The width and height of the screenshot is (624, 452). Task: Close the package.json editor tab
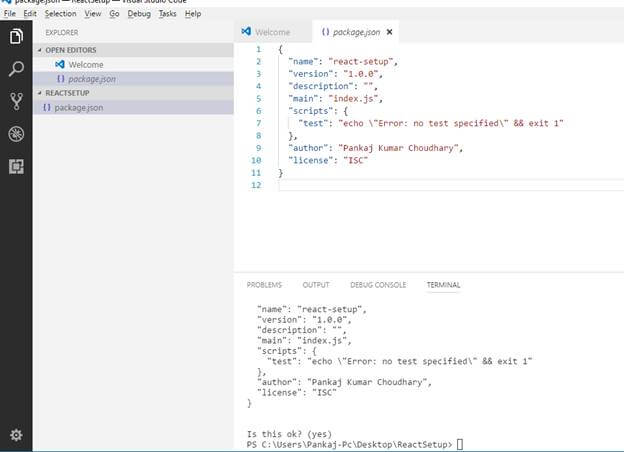390,32
